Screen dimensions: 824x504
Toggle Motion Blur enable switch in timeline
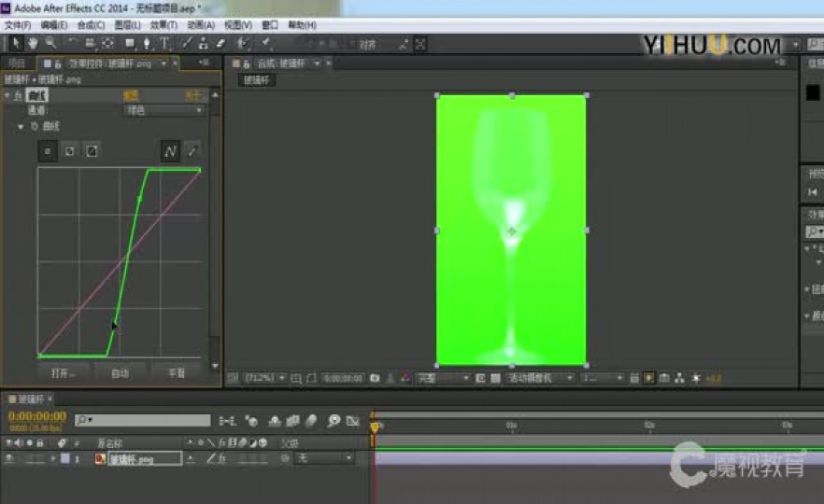pyautogui.click(x=312, y=421)
